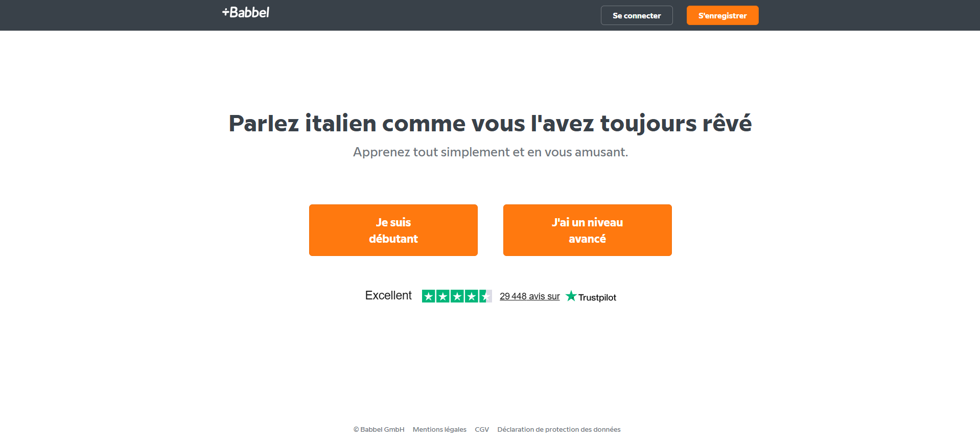
Task: Click the Excellent rating label
Action: [388, 295]
